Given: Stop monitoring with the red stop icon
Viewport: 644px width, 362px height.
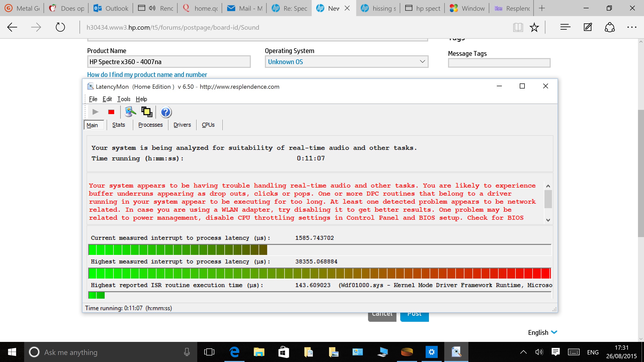Looking at the screenshot, I should (x=111, y=112).
